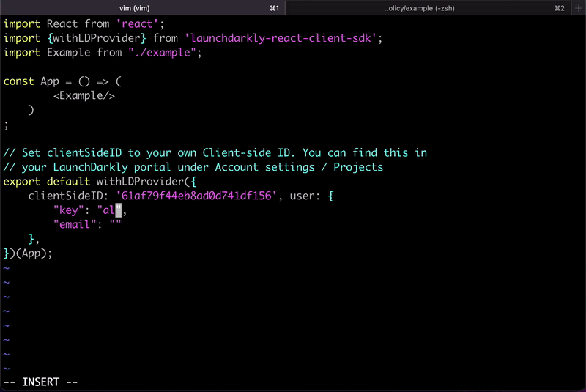Click 'export default' keywords
This screenshot has width=586, height=392.
(x=47, y=182)
